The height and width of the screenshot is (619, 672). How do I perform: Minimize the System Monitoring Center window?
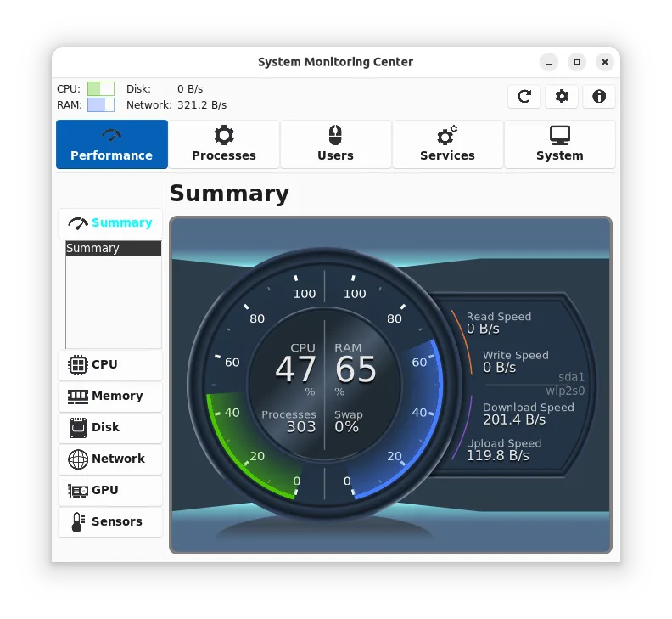click(x=549, y=62)
